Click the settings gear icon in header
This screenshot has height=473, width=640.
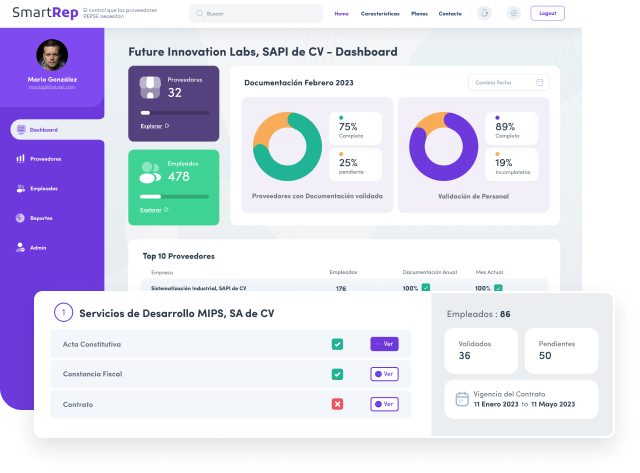pos(514,13)
